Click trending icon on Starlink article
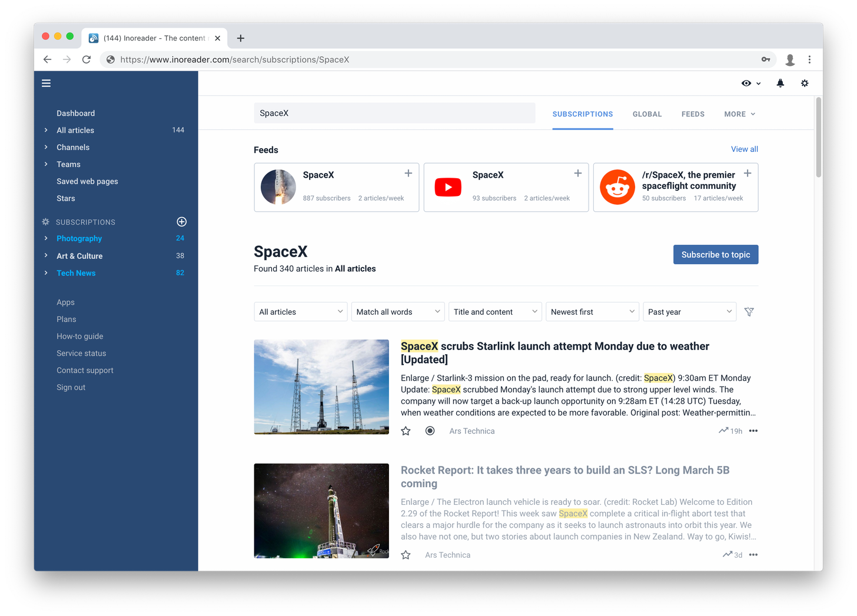 click(723, 431)
